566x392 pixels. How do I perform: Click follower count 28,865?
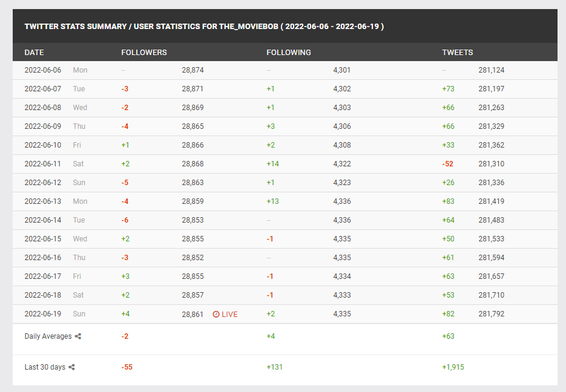[x=193, y=126]
